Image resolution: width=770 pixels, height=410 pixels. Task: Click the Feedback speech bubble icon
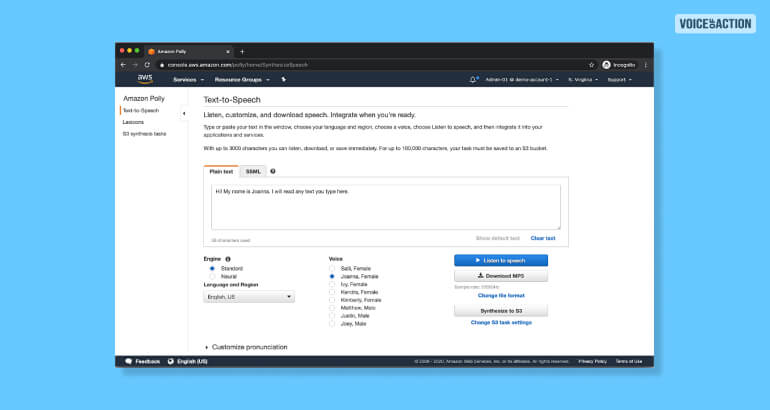pos(129,361)
